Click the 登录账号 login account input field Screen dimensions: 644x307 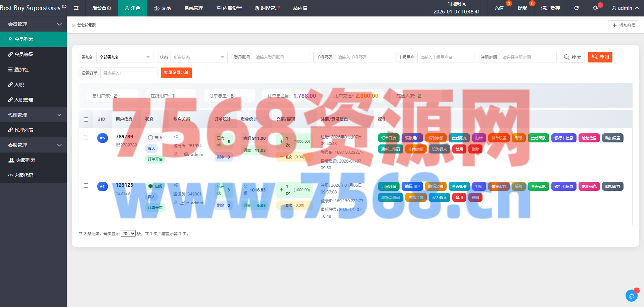pyautogui.click(x=281, y=57)
